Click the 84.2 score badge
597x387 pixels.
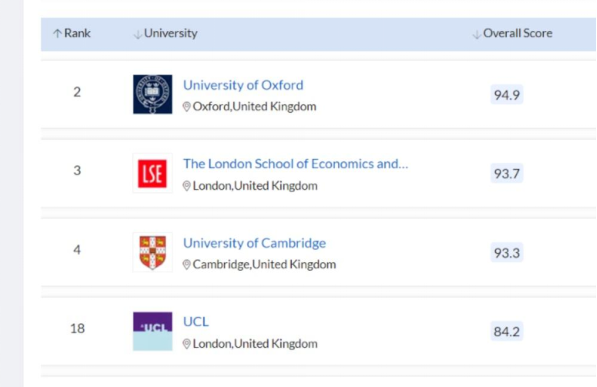[507, 331]
